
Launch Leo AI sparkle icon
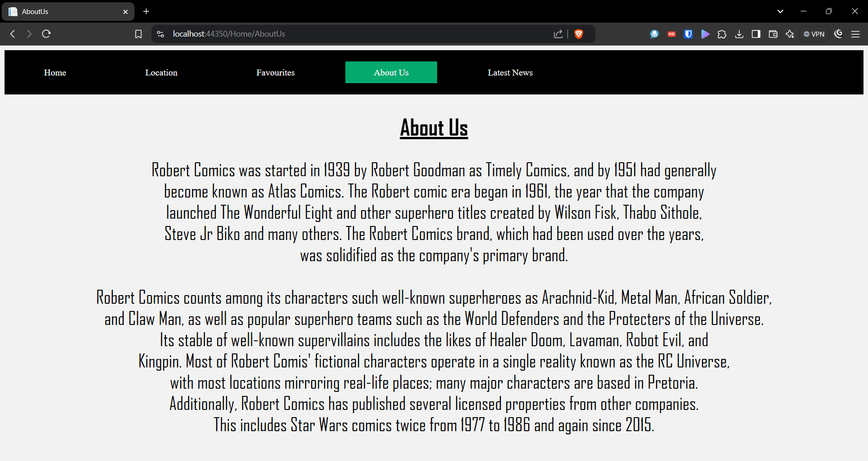[x=790, y=34]
